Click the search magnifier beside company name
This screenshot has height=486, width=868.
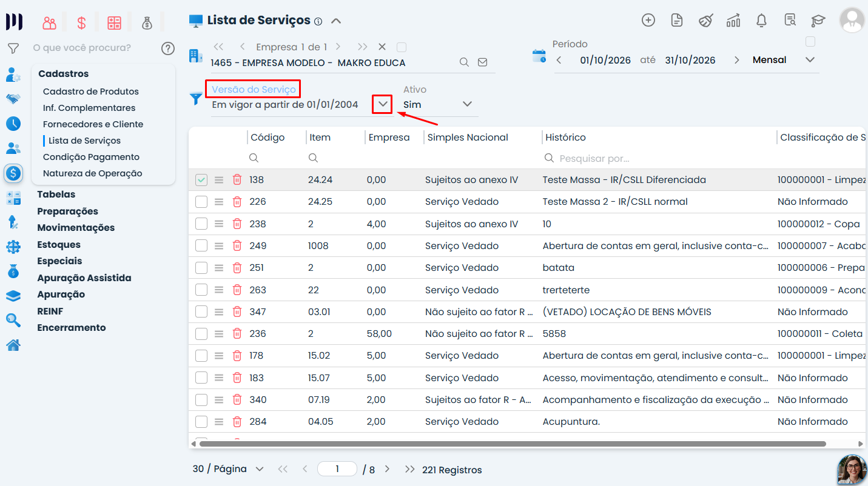click(x=464, y=62)
